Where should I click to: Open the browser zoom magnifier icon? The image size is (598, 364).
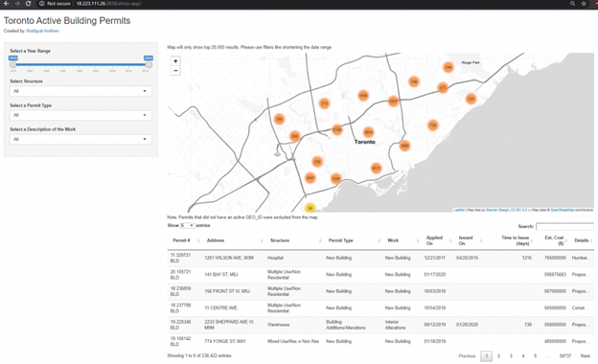coord(572,4)
